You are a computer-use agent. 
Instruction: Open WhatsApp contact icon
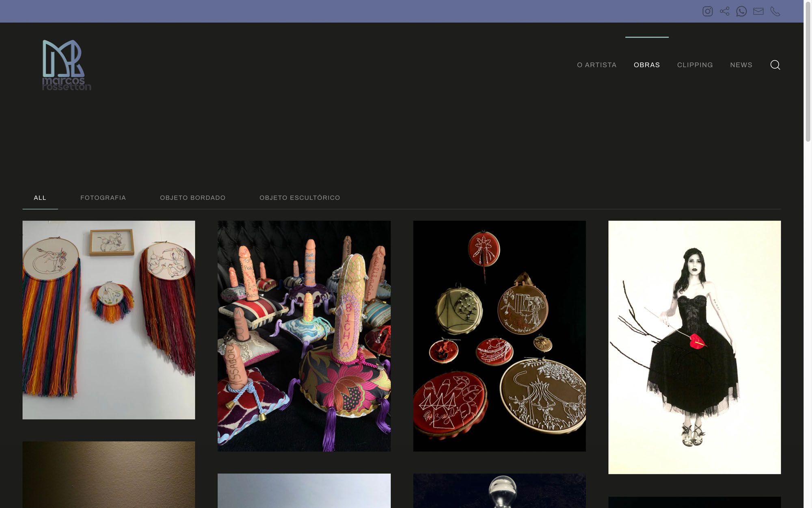[741, 11]
